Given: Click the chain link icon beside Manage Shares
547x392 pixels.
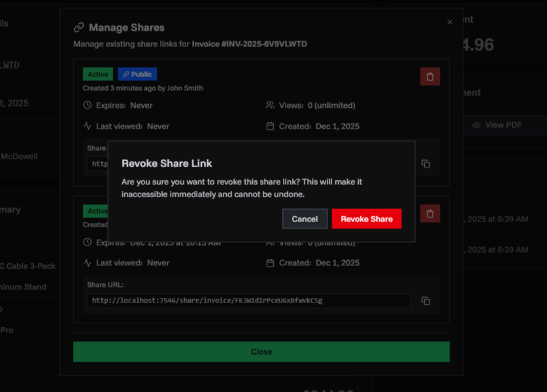Looking at the screenshot, I should (79, 27).
